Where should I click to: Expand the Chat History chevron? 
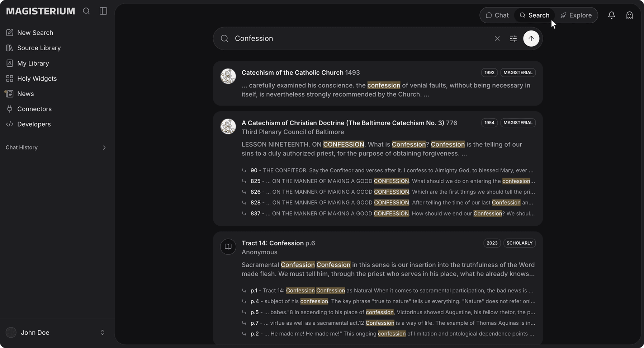pos(104,147)
